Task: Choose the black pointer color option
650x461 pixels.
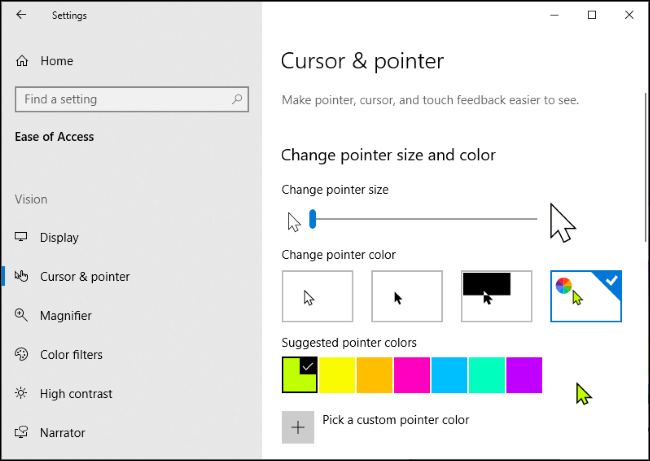Action: click(407, 296)
